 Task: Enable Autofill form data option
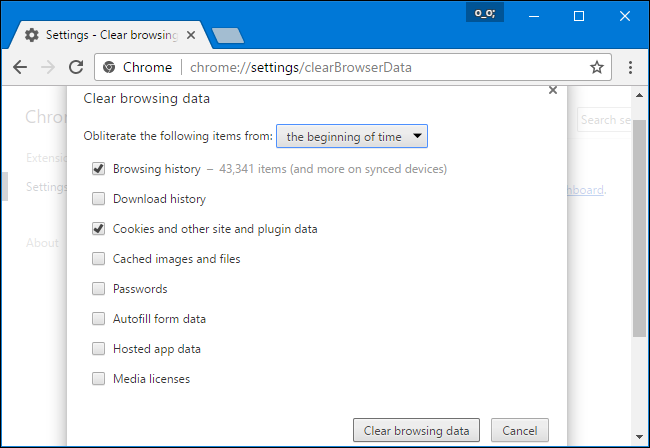(98, 319)
